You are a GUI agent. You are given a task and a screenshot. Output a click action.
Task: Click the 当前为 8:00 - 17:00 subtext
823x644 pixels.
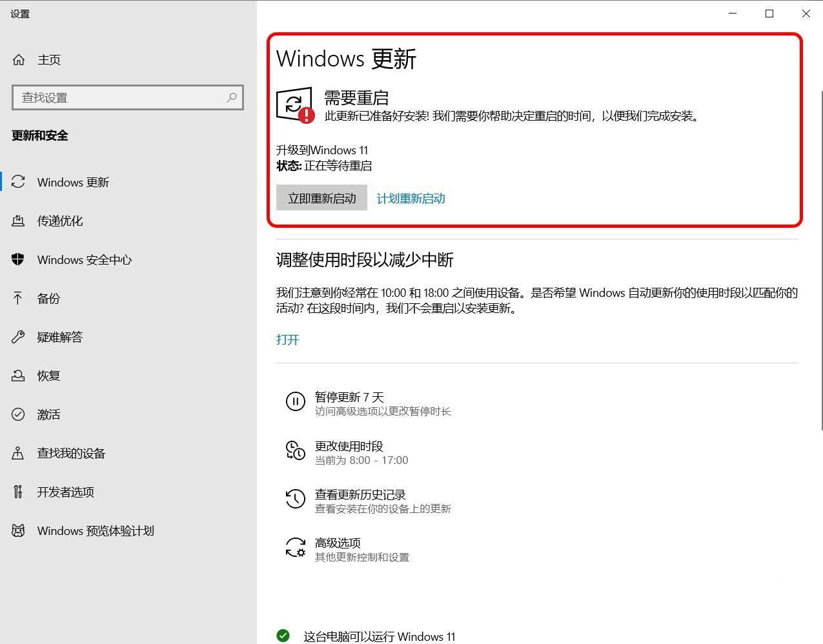pyautogui.click(x=361, y=460)
